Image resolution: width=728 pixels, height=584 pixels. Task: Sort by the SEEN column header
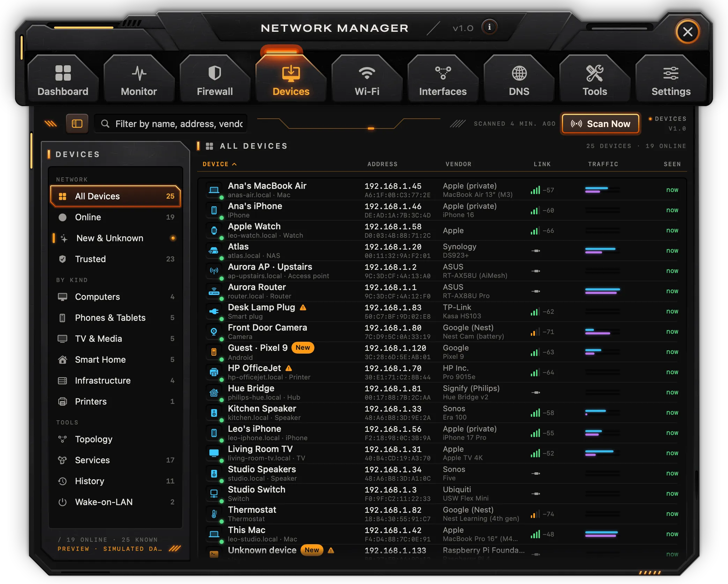[x=672, y=164]
